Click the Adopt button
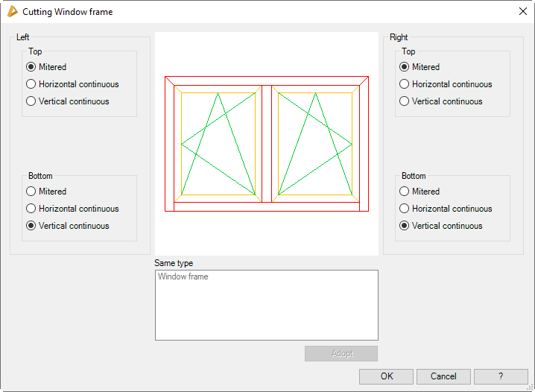The width and height of the screenshot is (535, 392). point(341,353)
